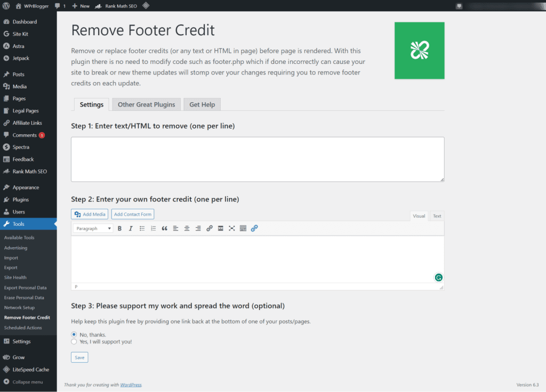The width and height of the screenshot is (546, 392).
Task: Open Site Health submenu item
Action: (15, 277)
